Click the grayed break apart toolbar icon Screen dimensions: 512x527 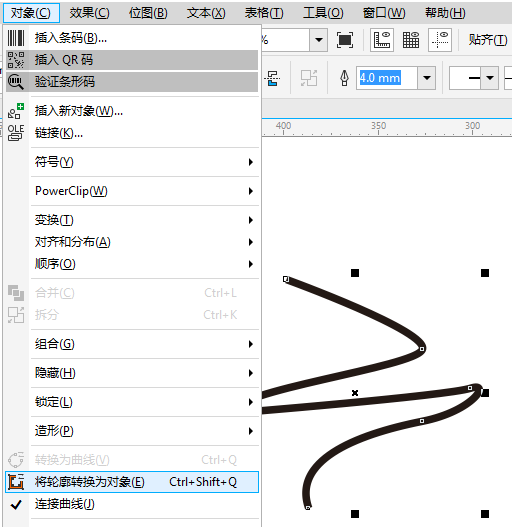click(x=309, y=78)
